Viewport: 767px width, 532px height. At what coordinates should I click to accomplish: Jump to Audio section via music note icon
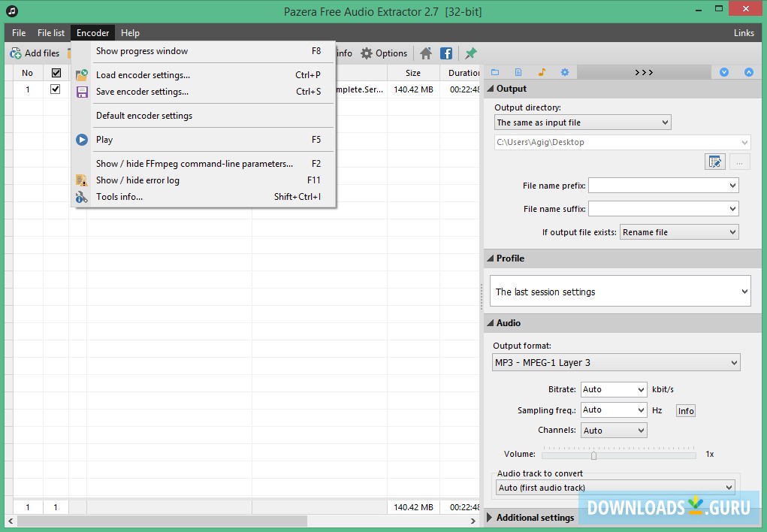[x=542, y=72]
